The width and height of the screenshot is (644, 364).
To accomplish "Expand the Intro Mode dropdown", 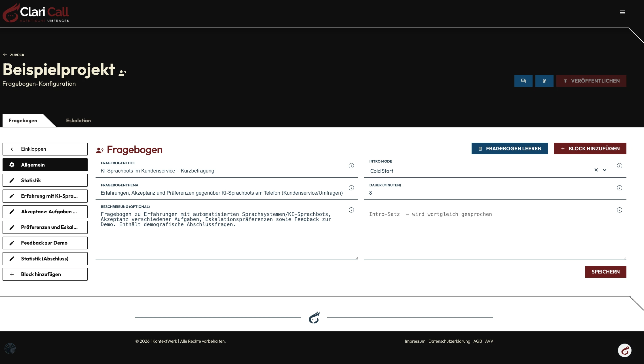I will (x=605, y=170).
